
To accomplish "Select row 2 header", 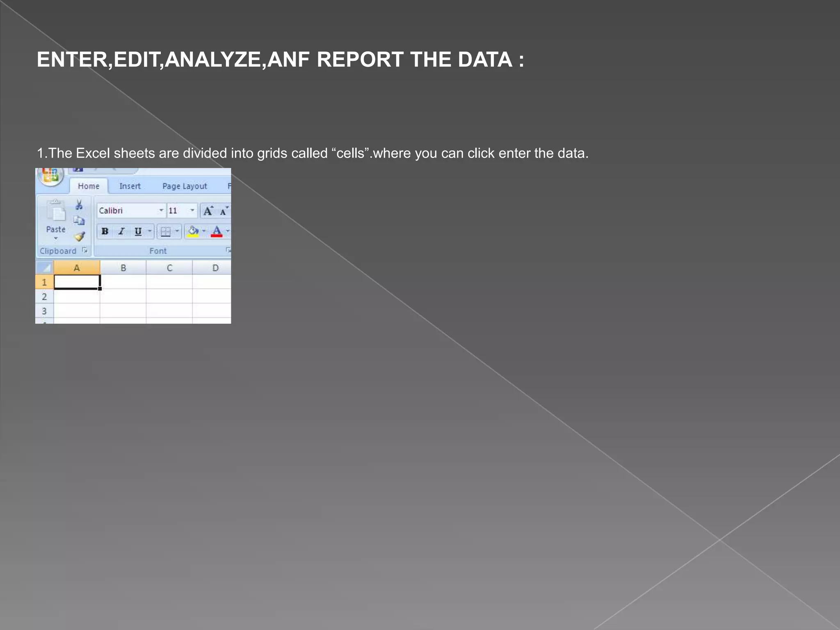I will coord(44,297).
